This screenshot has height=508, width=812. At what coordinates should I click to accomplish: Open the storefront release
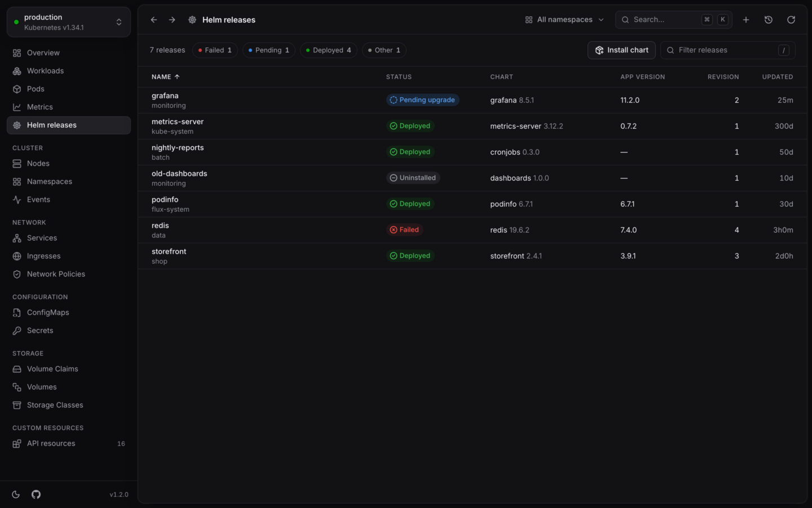point(473,256)
